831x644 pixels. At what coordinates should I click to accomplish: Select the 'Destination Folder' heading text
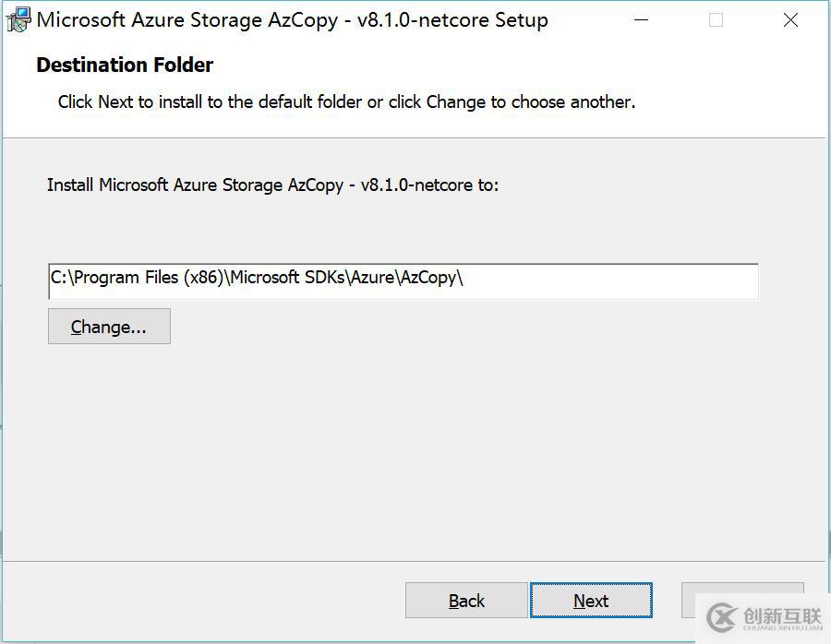coord(125,65)
